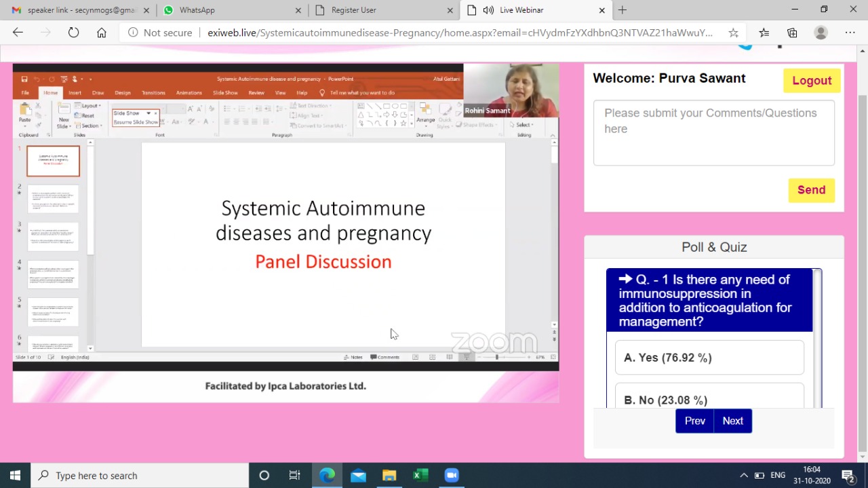The width and height of the screenshot is (868, 488).
Task: Go to the Next poll question
Action: click(x=732, y=421)
